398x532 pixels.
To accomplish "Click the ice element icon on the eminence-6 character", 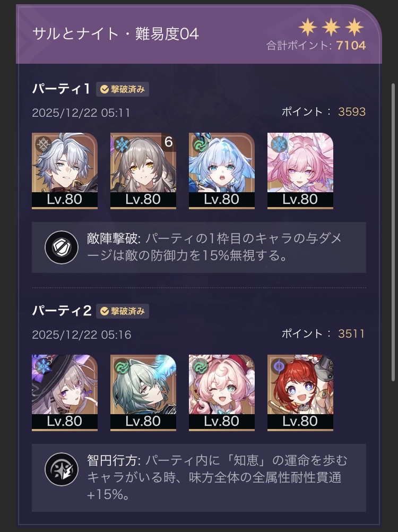I will point(123,145).
